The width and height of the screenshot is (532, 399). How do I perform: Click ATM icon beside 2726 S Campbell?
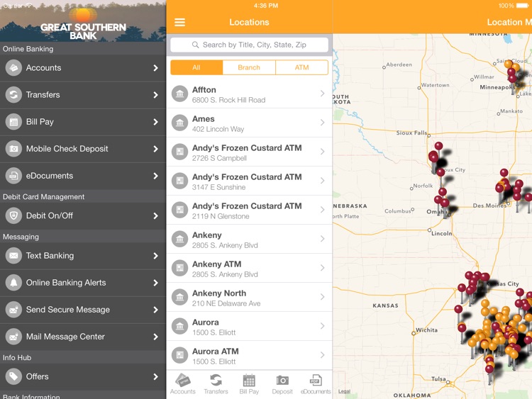(180, 152)
